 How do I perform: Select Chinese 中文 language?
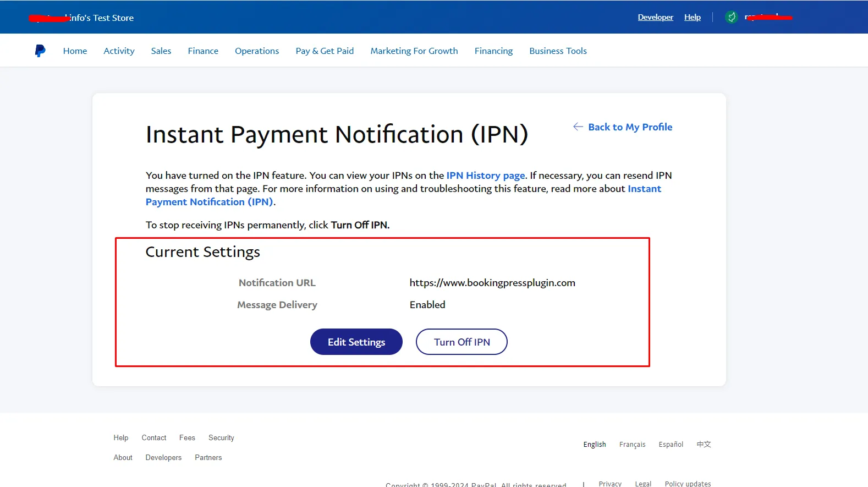coord(704,444)
